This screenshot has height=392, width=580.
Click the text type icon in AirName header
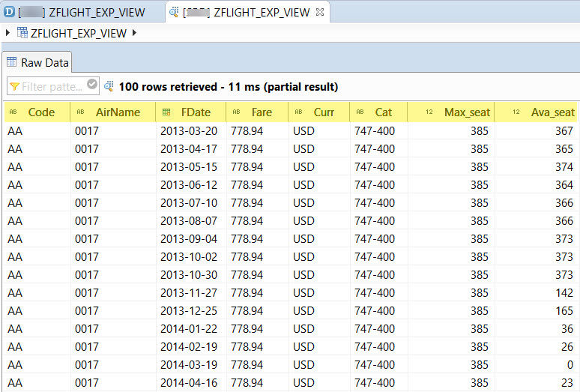pyautogui.click(x=80, y=112)
